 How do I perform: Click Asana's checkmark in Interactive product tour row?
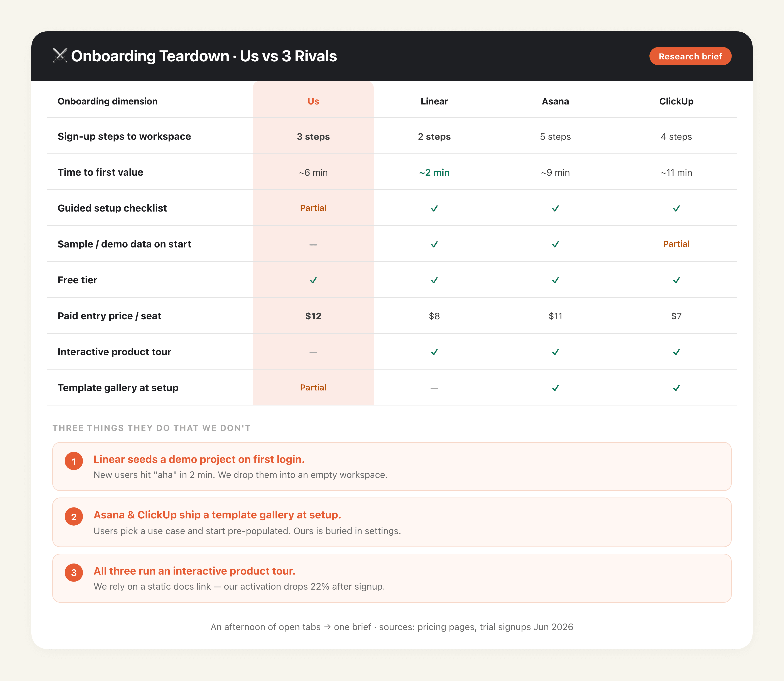coord(555,352)
